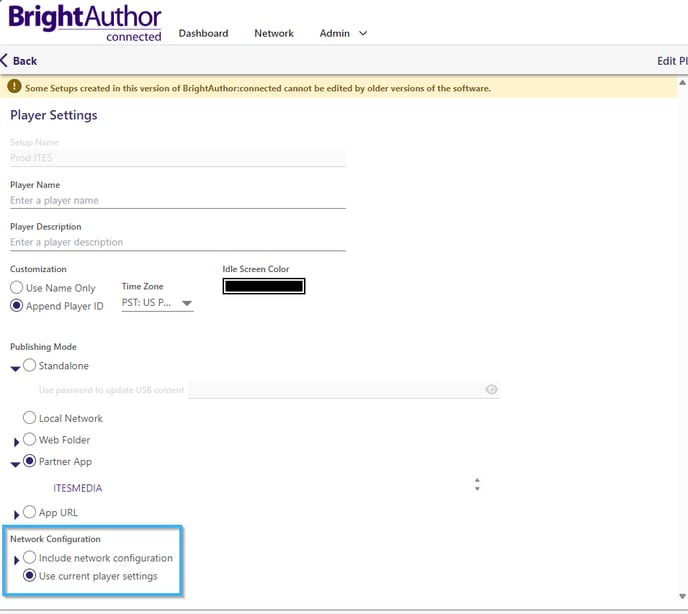This screenshot has width=688, height=614.
Task: Select Local Network publishing mode
Action: click(x=29, y=418)
